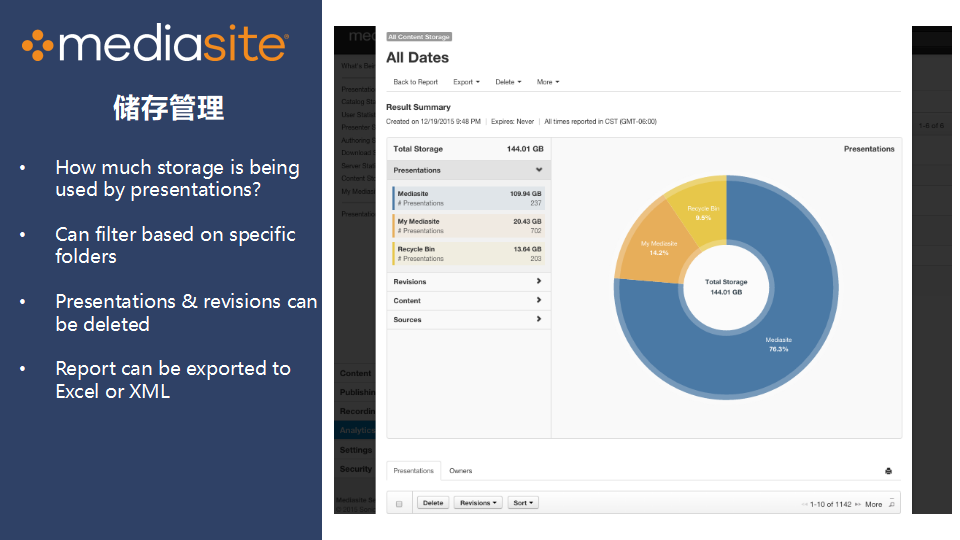Go to the next page arrows
Viewport: 960px width, 540px height.
point(858,504)
